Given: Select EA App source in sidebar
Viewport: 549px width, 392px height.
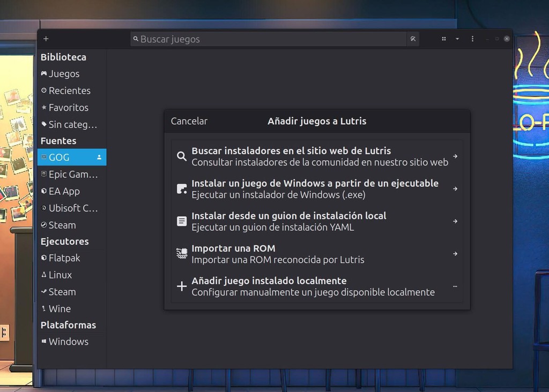Looking at the screenshot, I should [72, 191].
